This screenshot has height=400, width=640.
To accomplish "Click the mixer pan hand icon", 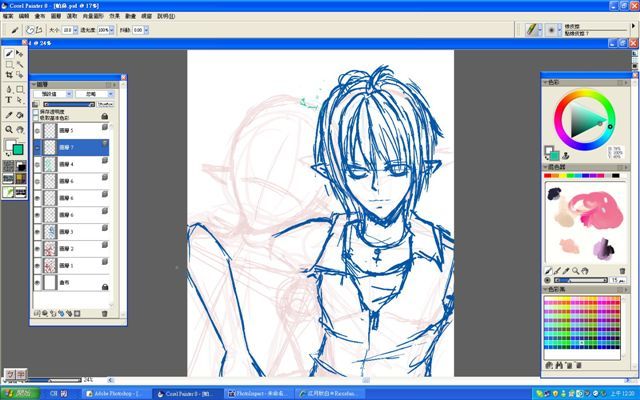I will point(584,271).
